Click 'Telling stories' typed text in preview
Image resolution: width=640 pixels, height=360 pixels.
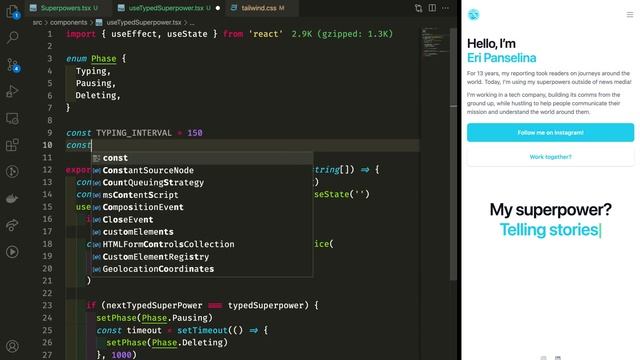549,230
